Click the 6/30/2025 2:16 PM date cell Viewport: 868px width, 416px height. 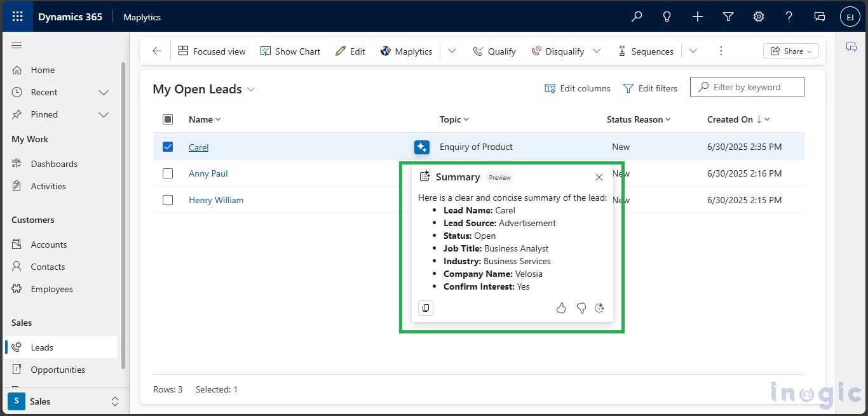point(744,173)
